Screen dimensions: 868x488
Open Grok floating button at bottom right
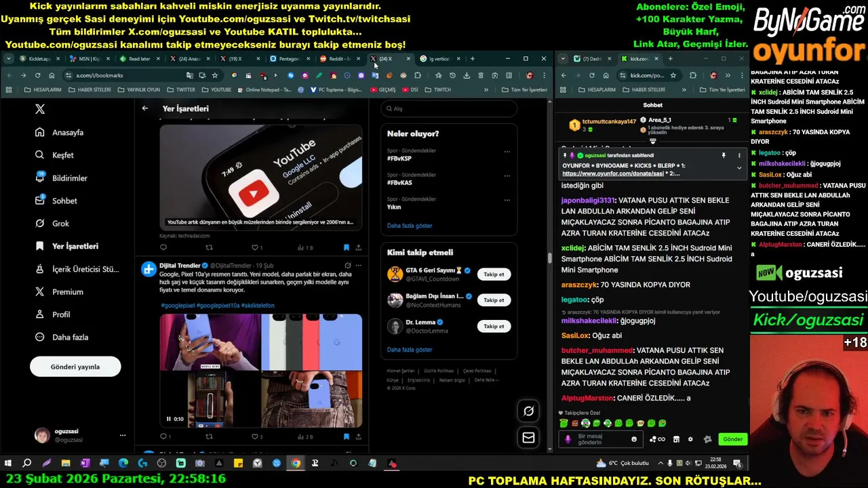pos(528,411)
